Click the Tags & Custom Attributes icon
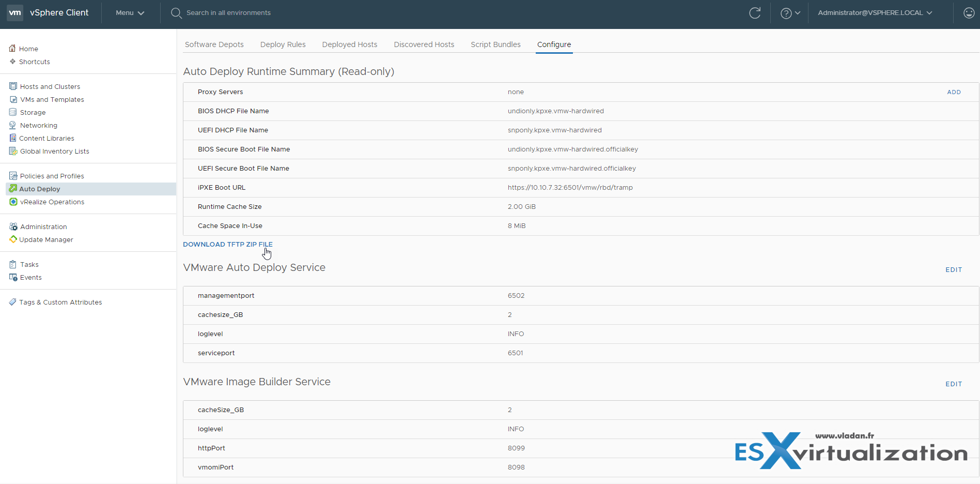Image resolution: width=980 pixels, height=484 pixels. click(x=13, y=302)
